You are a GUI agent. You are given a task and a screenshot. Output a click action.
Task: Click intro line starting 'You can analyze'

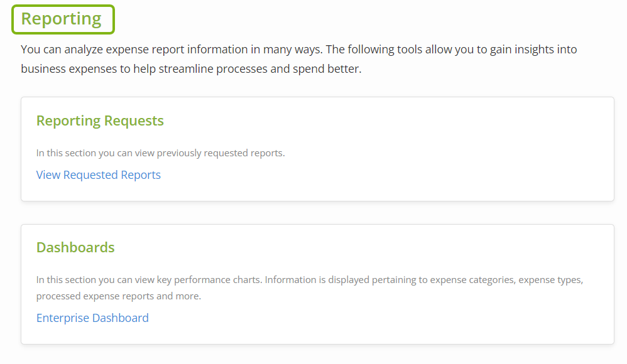pyautogui.click(x=298, y=50)
